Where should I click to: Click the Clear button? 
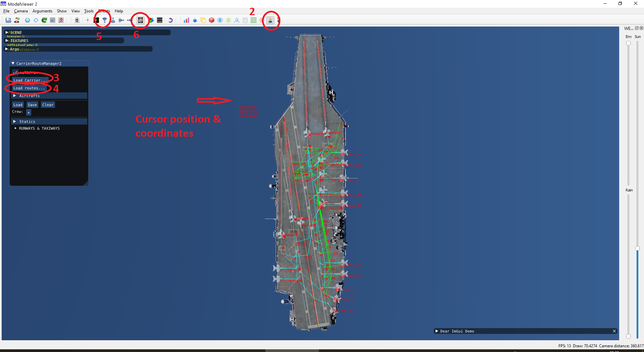tap(48, 105)
